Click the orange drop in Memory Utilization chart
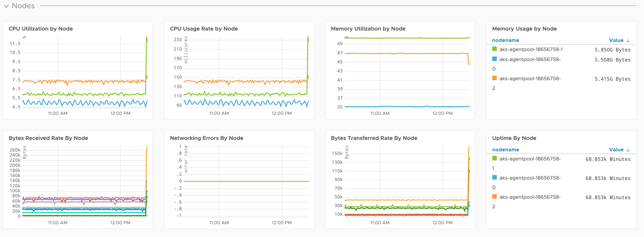This screenshot has height=237, width=644. point(469,59)
